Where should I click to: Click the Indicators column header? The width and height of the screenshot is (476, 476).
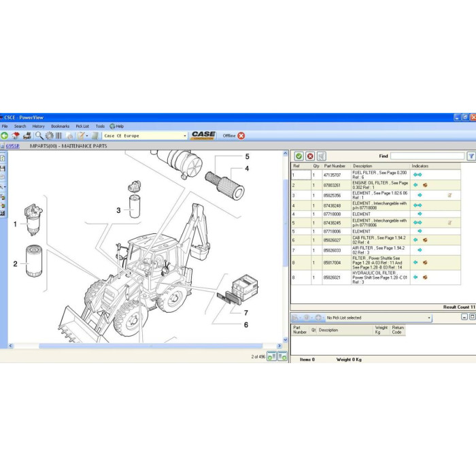[435, 166]
